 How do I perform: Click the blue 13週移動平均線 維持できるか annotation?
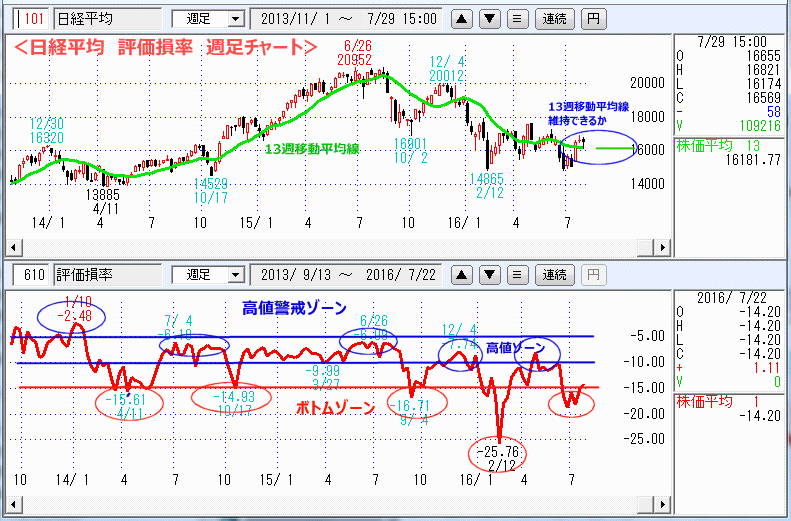click(589, 113)
